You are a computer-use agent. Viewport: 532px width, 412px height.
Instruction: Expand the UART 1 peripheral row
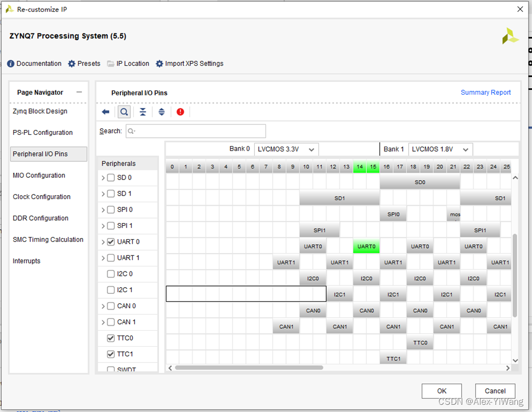click(x=103, y=258)
